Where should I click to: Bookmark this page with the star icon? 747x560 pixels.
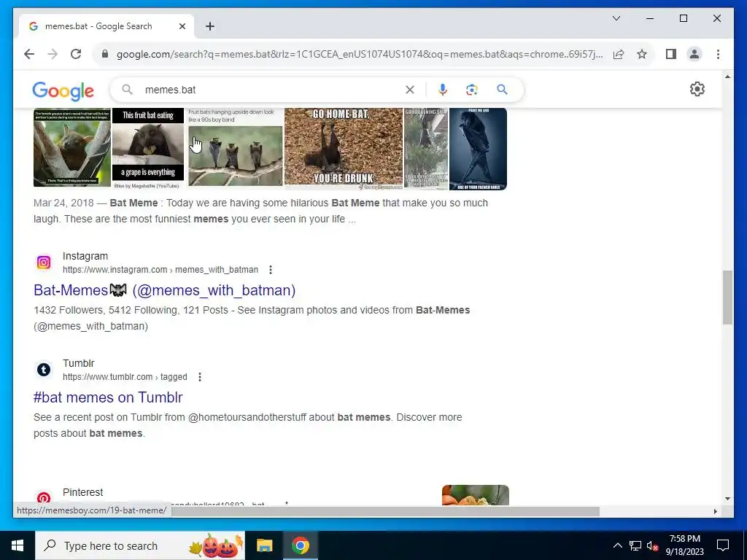click(x=642, y=54)
